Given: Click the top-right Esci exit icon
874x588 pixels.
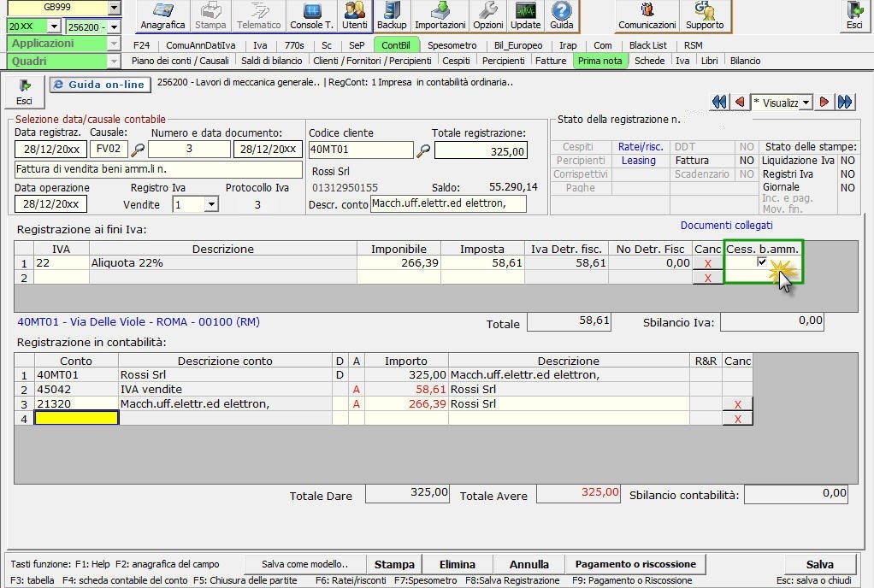Looking at the screenshot, I should 854,16.
